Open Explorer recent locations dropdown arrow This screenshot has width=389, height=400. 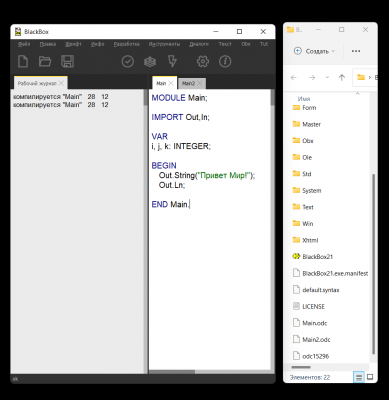point(327,78)
